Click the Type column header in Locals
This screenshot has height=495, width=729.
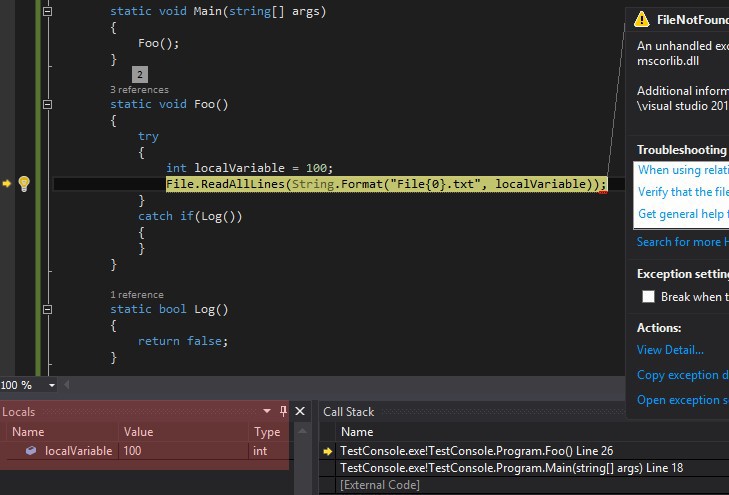tap(267, 432)
